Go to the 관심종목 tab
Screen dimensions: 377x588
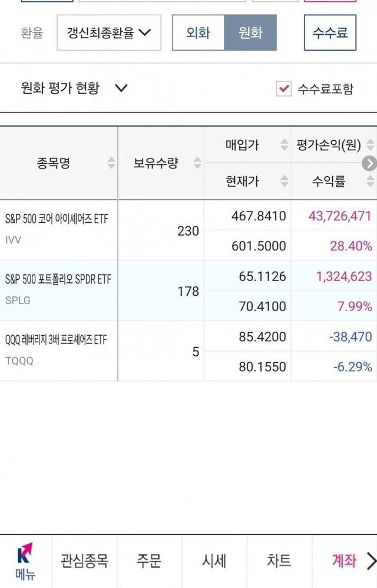[84, 561]
